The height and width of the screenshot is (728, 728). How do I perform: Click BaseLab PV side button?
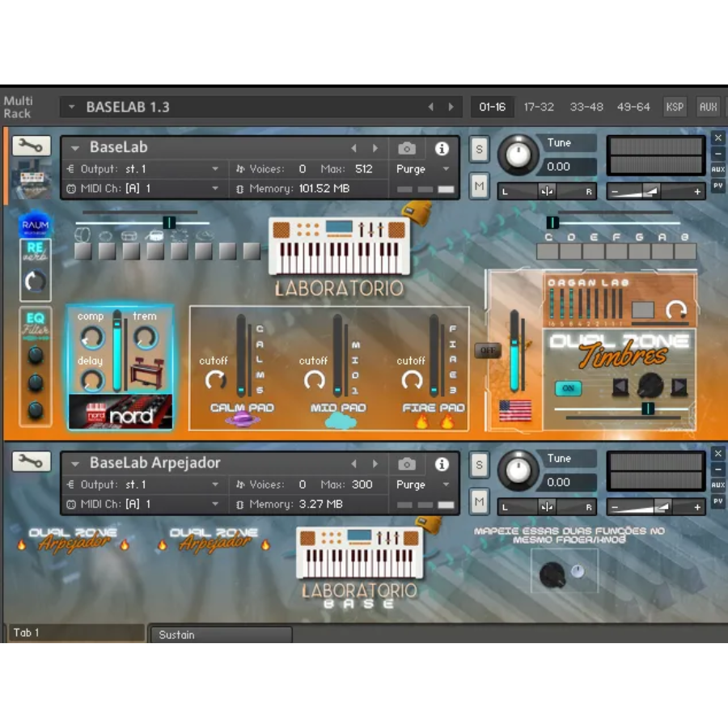tap(717, 186)
